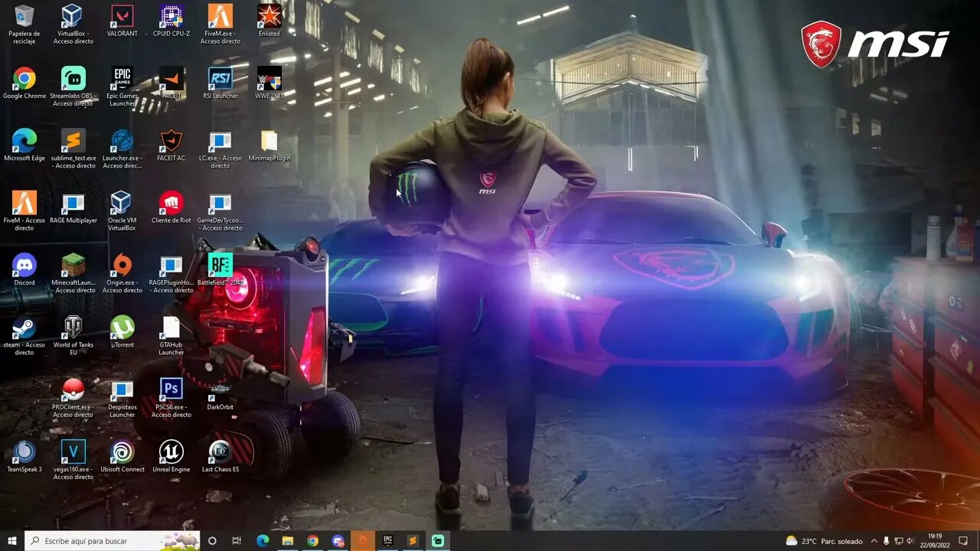This screenshot has height=551, width=980.
Task: Open the CPUID CPU-Z shortcut
Action: (171, 21)
